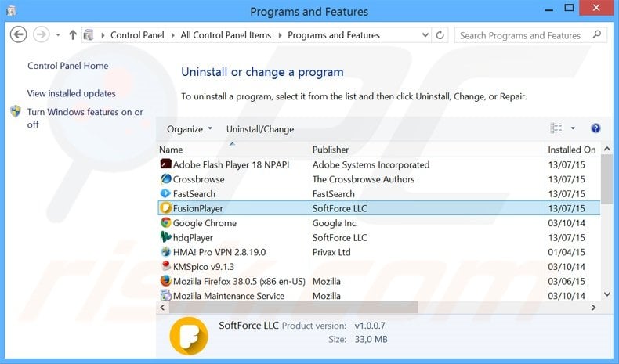Open more view options dropdown arrow
Viewport: 619px width, 364px height.
(573, 128)
